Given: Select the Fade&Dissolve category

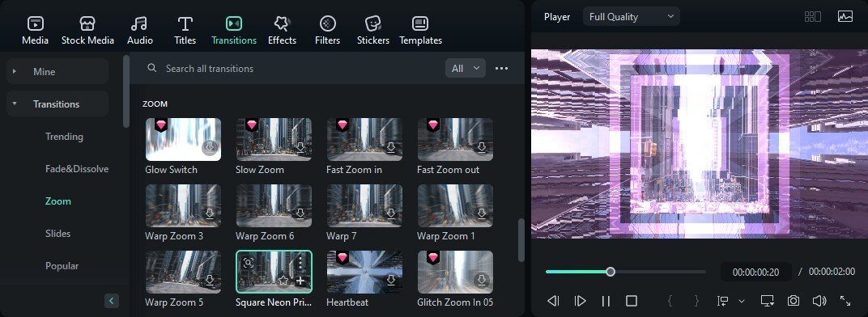Looking at the screenshot, I should (77, 169).
